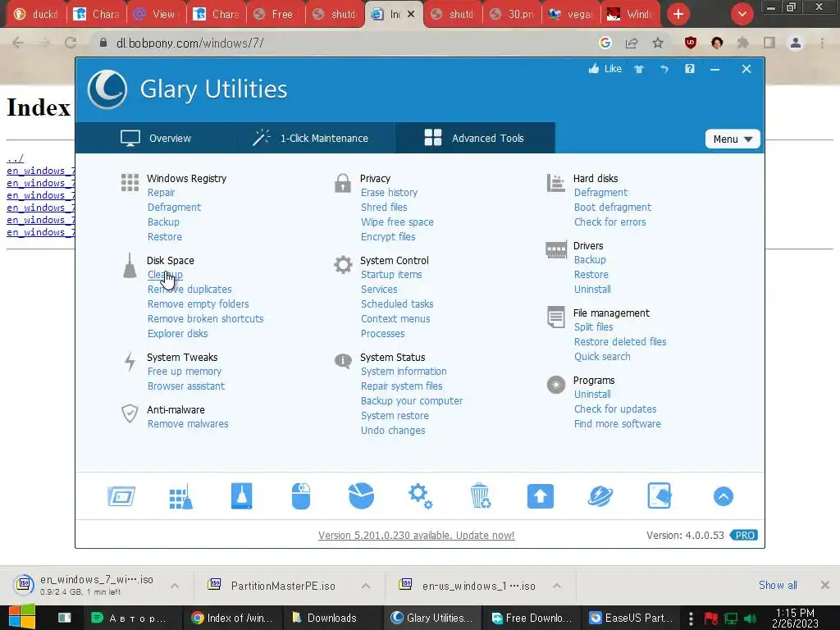Open Remove broken shortcuts
The height and width of the screenshot is (630, 840).
pyautogui.click(x=206, y=319)
